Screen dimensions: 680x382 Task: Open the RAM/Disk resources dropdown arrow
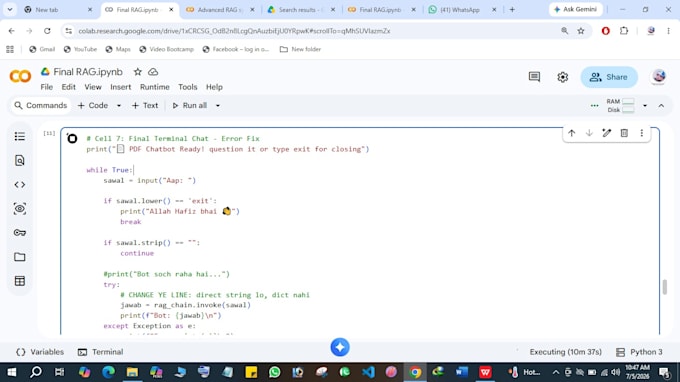pyautogui.click(x=645, y=105)
